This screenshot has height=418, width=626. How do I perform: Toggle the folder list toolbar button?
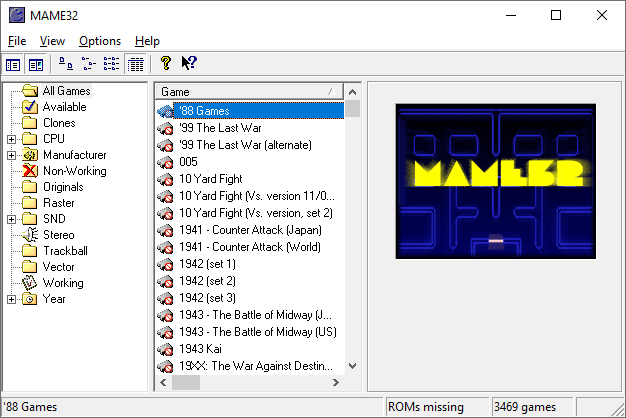(x=13, y=64)
